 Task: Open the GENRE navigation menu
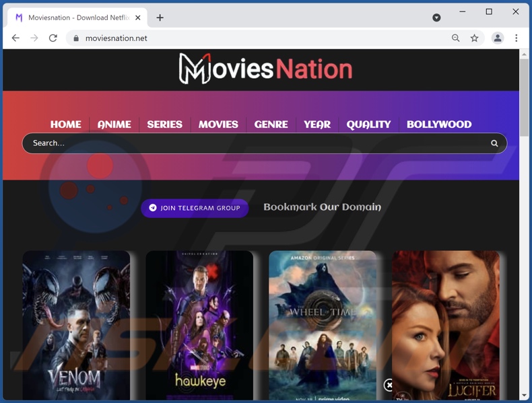[271, 124]
